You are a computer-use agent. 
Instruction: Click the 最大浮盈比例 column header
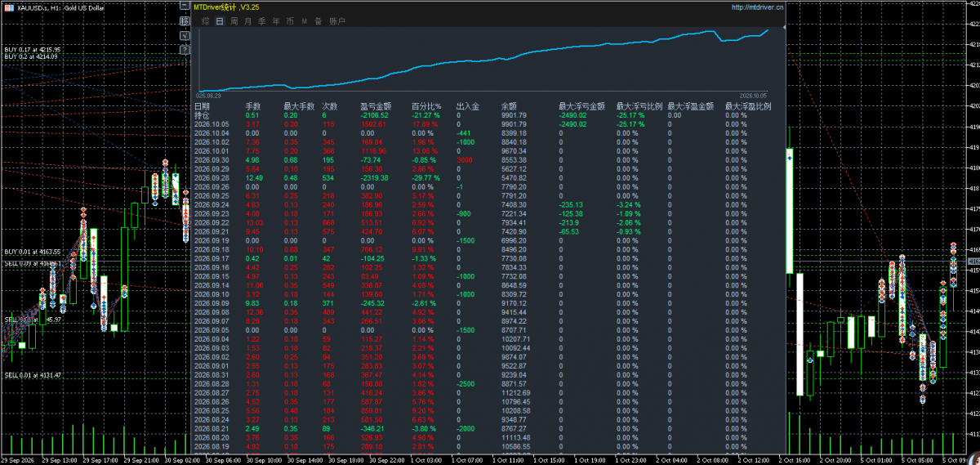pyautogui.click(x=748, y=106)
